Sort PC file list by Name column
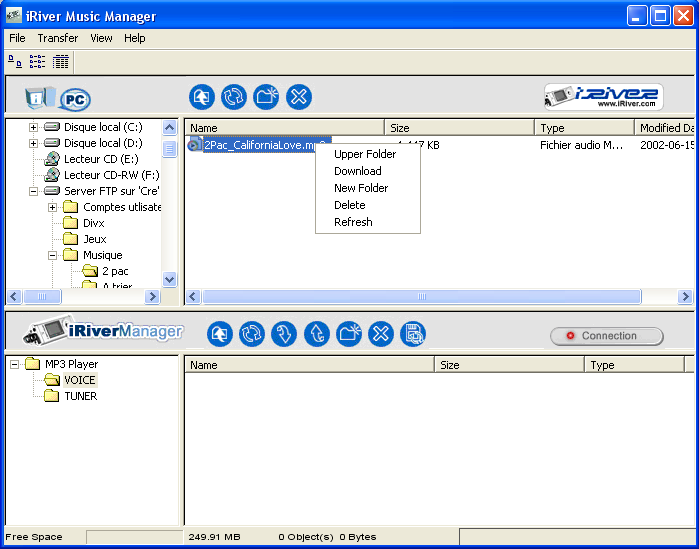The width and height of the screenshot is (699, 549). coord(284,128)
